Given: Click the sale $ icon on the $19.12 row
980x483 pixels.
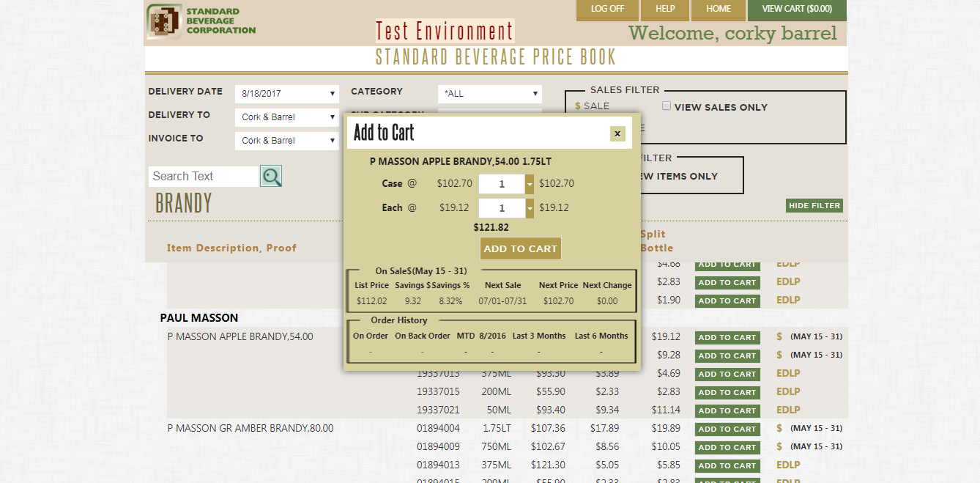Looking at the screenshot, I should point(779,336).
